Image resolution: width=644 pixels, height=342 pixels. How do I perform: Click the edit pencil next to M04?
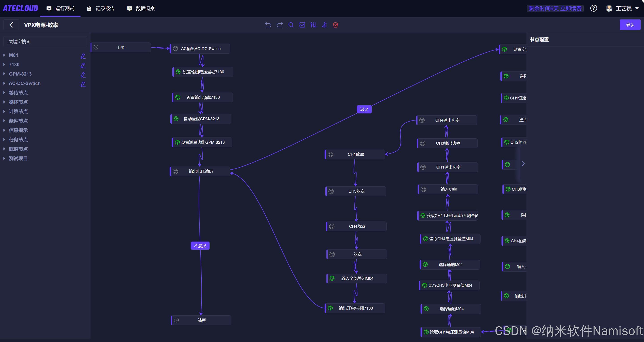point(83,56)
